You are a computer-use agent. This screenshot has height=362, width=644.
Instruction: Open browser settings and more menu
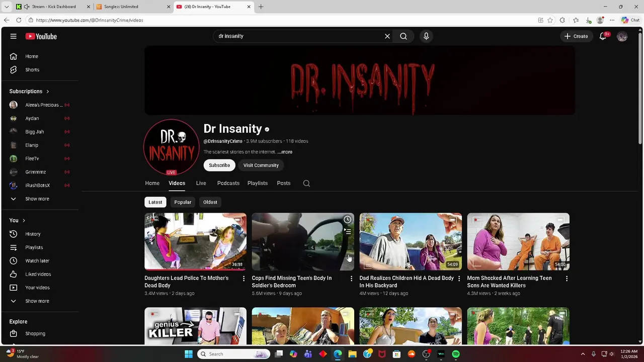point(612,20)
